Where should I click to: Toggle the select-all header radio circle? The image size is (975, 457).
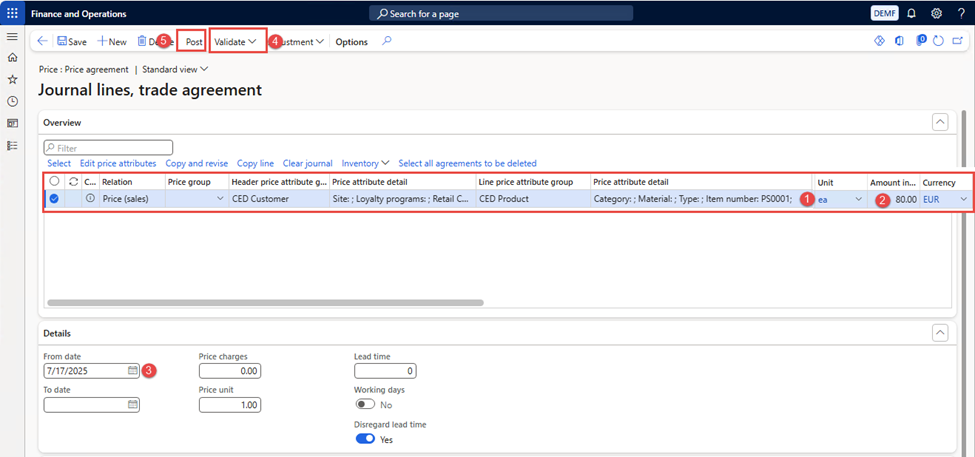point(55,182)
